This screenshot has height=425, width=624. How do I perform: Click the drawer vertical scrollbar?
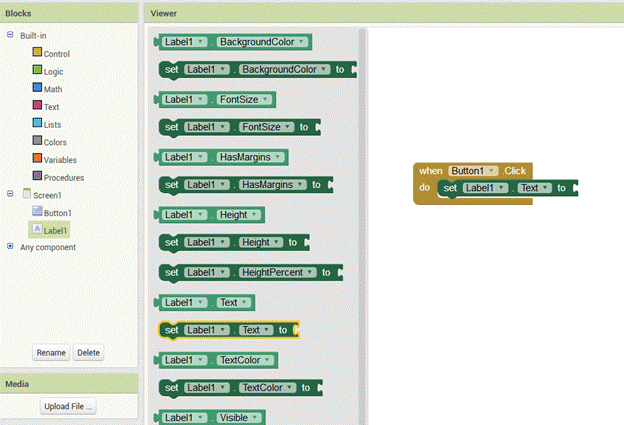(362, 226)
